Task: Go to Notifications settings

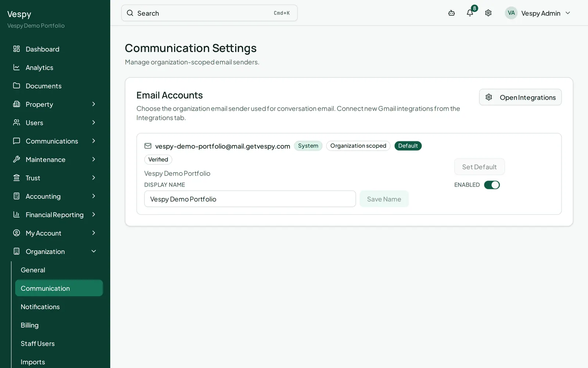Action: pyautogui.click(x=59, y=307)
